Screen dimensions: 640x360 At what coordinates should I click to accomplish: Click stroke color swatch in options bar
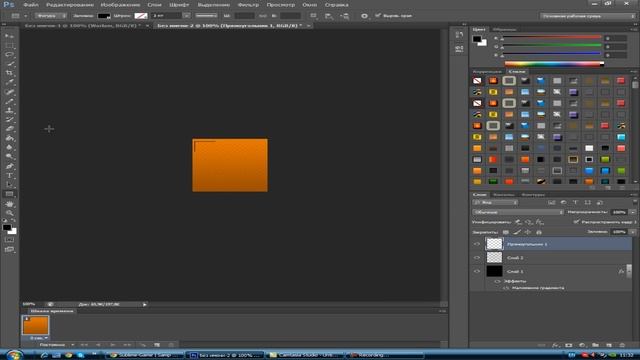[x=141, y=16]
